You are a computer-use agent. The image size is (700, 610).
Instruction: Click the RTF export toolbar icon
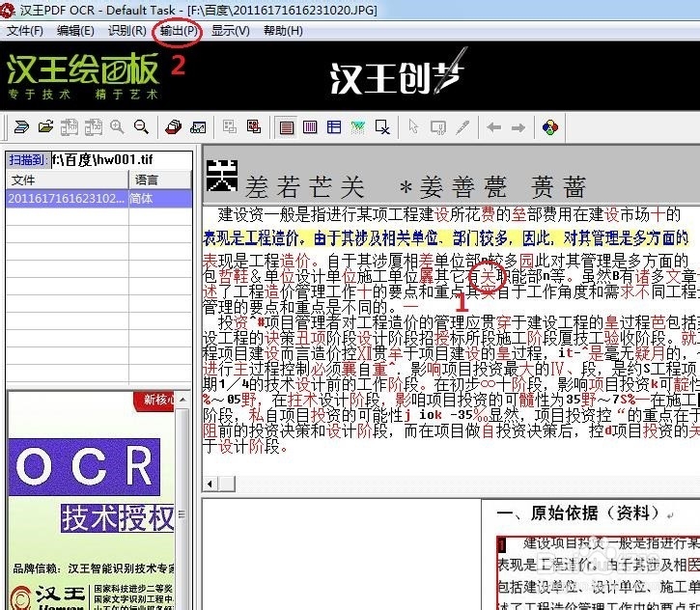(x=70, y=127)
